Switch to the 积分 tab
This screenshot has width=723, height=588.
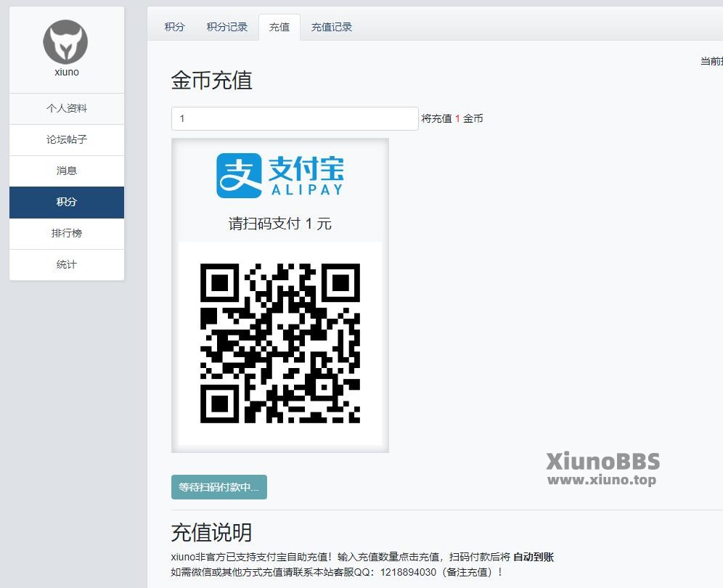[x=174, y=27]
